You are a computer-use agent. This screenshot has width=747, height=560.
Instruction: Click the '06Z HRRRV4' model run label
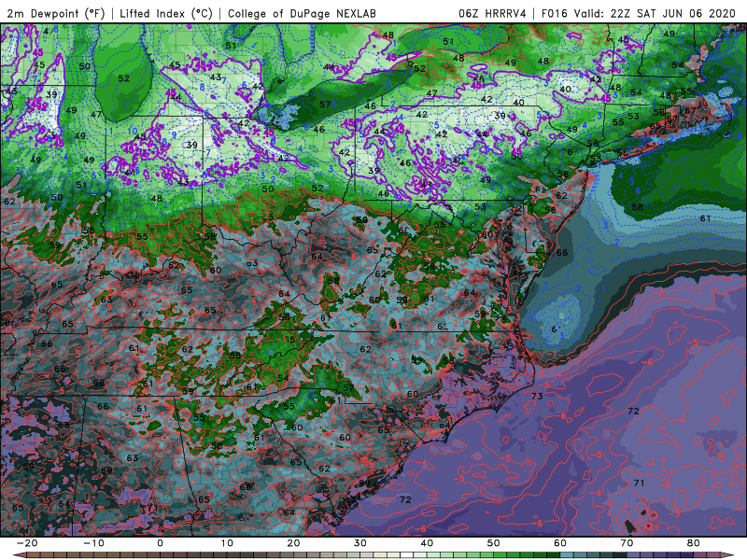(492, 14)
